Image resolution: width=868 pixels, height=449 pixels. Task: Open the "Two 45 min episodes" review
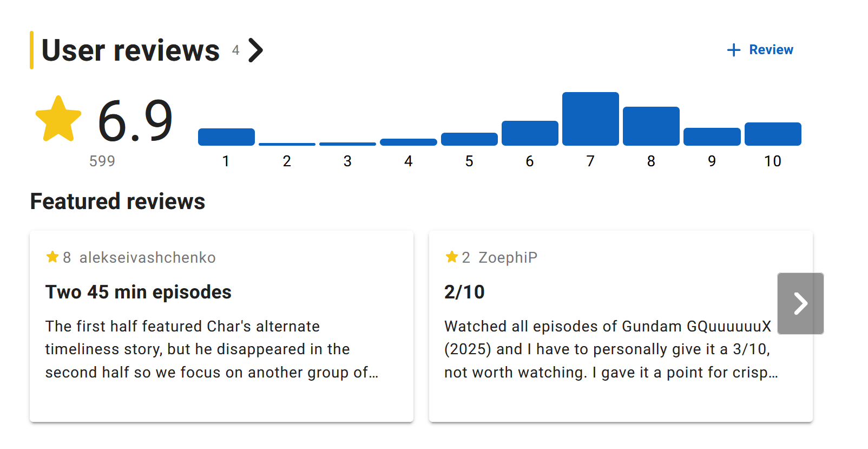(x=139, y=292)
